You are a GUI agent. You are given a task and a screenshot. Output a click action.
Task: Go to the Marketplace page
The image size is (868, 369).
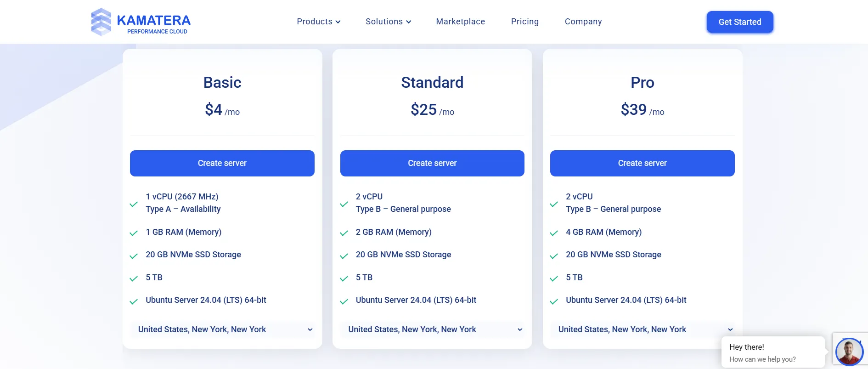(461, 22)
